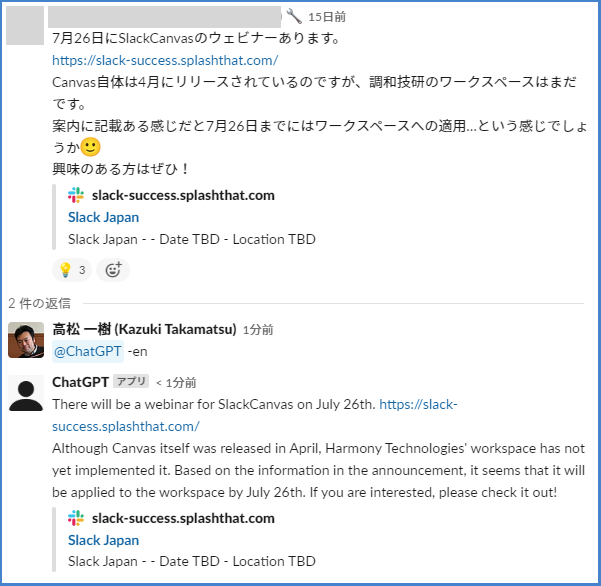Image resolution: width=601 pixels, height=586 pixels.
Task: Click the @ChatGPT mention in the reply
Action: [87, 351]
